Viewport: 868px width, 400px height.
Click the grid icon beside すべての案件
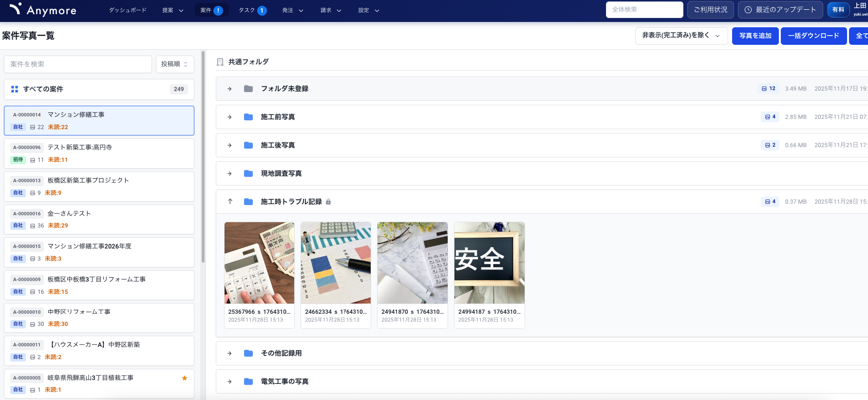(x=15, y=89)
